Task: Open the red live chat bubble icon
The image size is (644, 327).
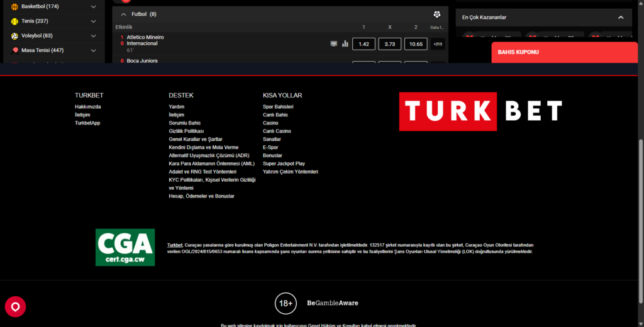Action: coord(15,306)
